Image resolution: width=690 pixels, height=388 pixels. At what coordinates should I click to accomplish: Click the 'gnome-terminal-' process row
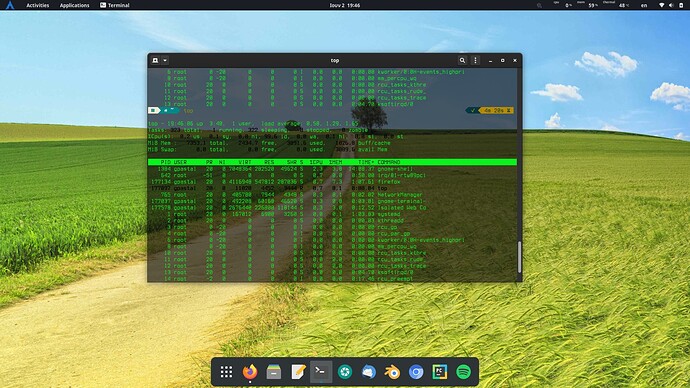tap(332, 201)
